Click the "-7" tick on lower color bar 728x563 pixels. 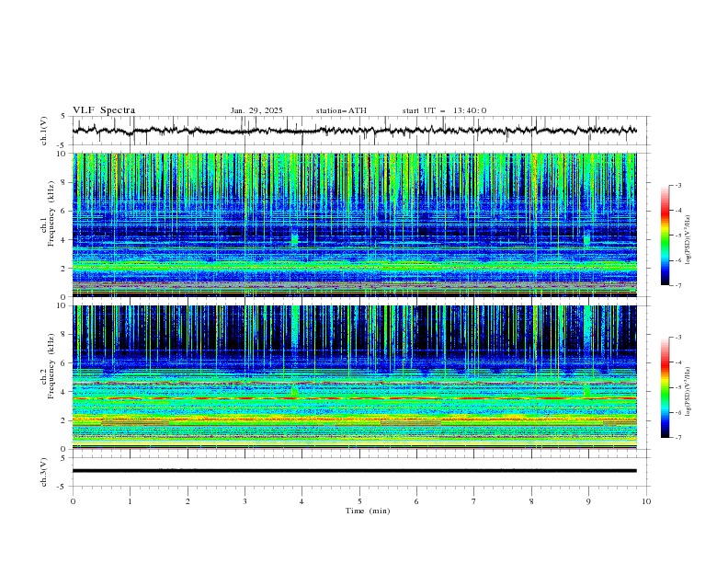click(x=678, y=438)
